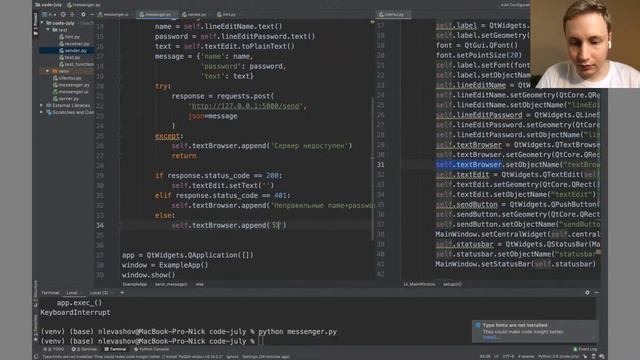Open terminal panel settings gear
Screen dimensions: 640x360
[x=587, y=293]
